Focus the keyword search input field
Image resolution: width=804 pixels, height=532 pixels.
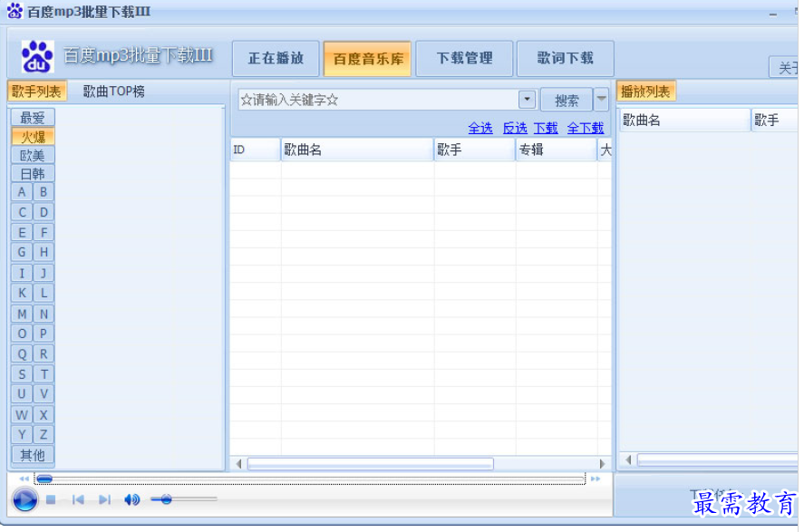378,100
